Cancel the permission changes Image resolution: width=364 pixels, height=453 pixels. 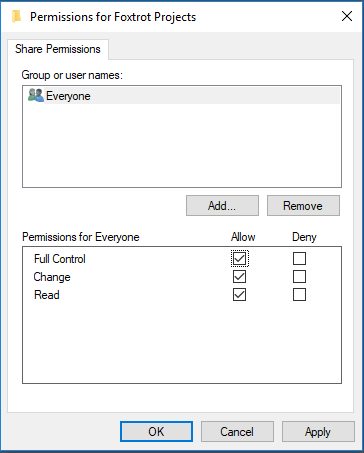pos(237,432)
